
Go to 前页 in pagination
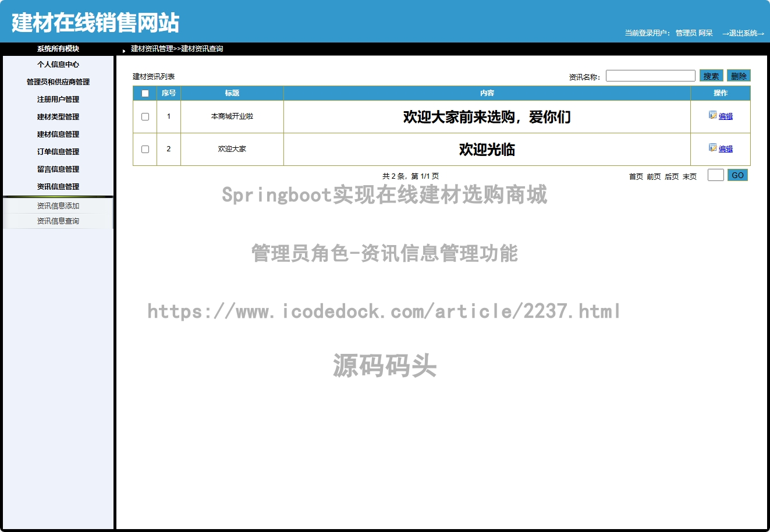[x=654, y=176]
